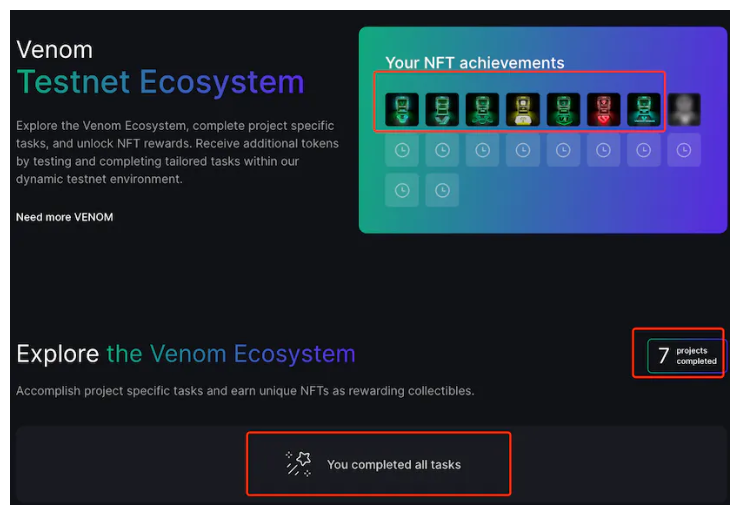Click the Your NFT achievements heading
This screenshot has height=527, width=747.
[474, 62]
